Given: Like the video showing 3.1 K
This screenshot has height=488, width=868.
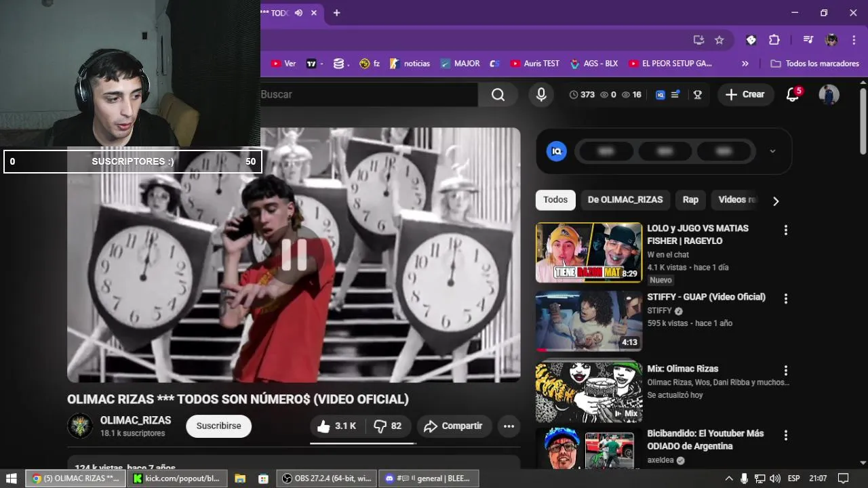Looking at the screenshot, I should click(337, 426).
